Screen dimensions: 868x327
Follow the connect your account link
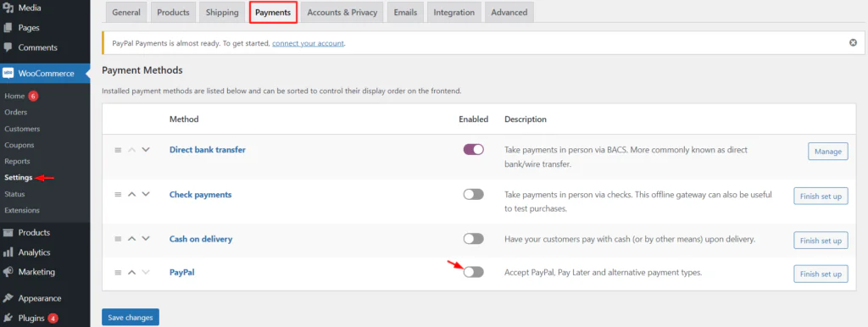coord(308,43)
